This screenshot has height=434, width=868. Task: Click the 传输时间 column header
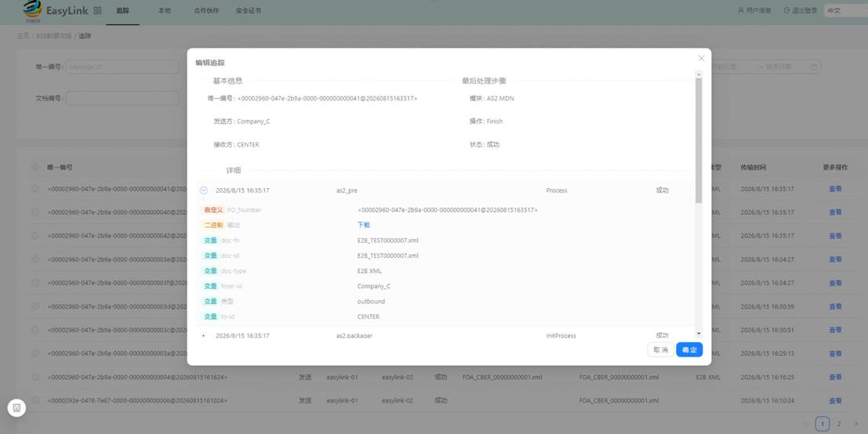tap(754, 167)
